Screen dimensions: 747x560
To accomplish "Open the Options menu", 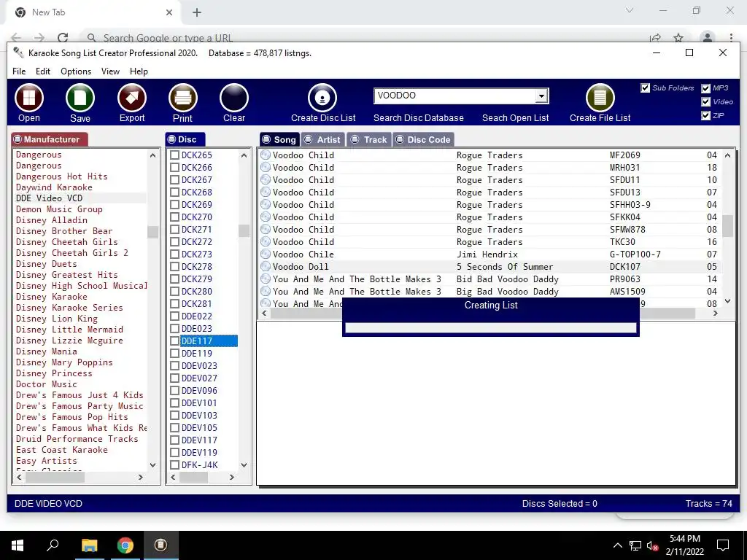I will 76,71.
